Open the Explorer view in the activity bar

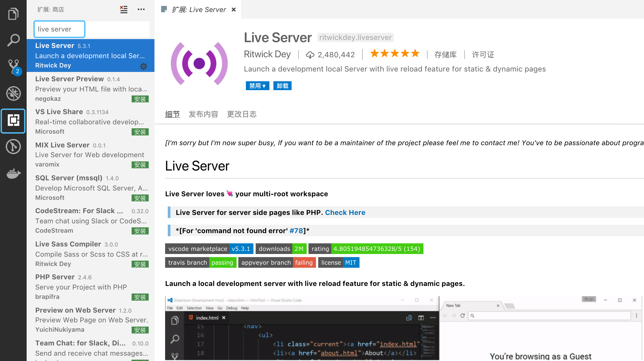pos(13,14)
